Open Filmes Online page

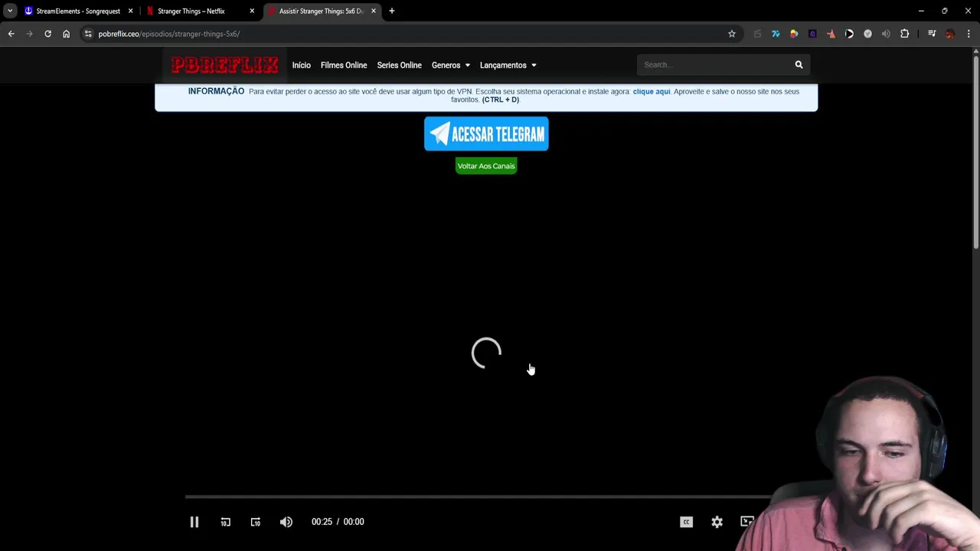344,65
